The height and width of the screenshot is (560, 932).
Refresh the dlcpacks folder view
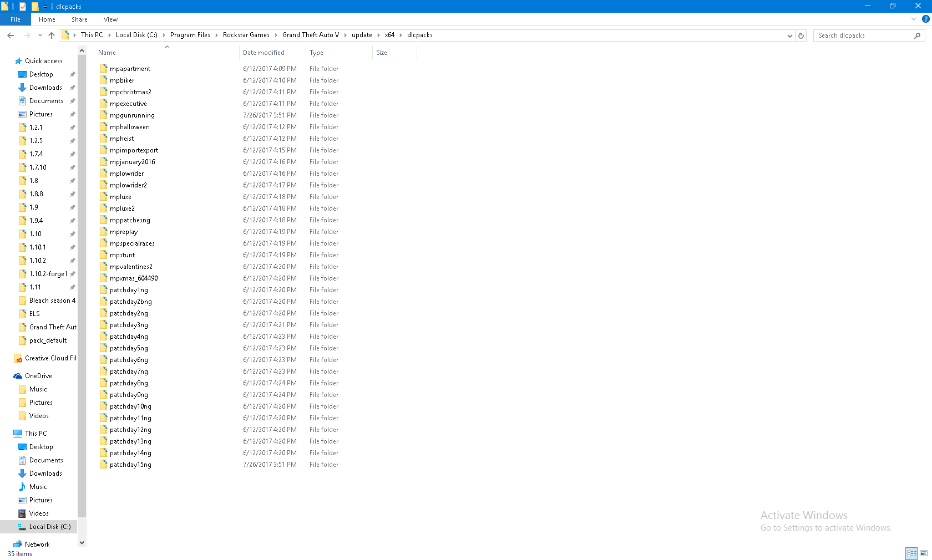point(801,35)
